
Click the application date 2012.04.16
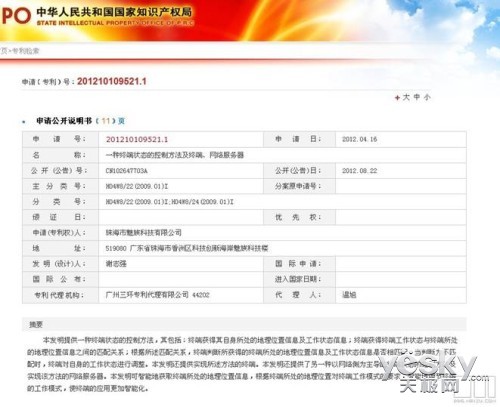[359, 139]
